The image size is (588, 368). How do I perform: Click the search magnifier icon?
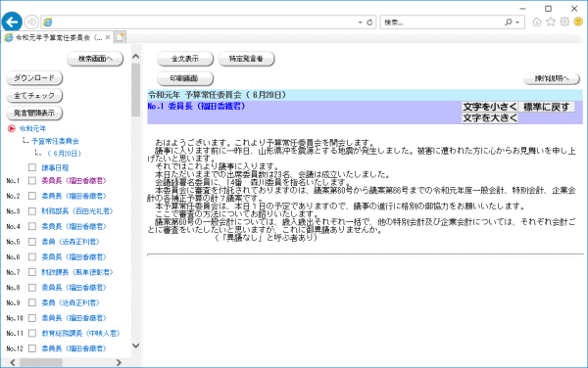point(508,23)
